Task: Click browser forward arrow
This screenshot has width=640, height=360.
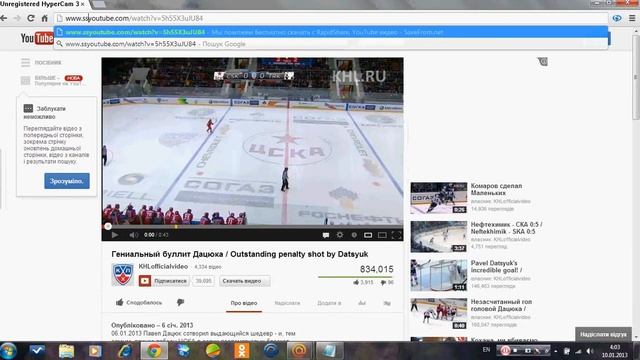Action: [17, 18]
